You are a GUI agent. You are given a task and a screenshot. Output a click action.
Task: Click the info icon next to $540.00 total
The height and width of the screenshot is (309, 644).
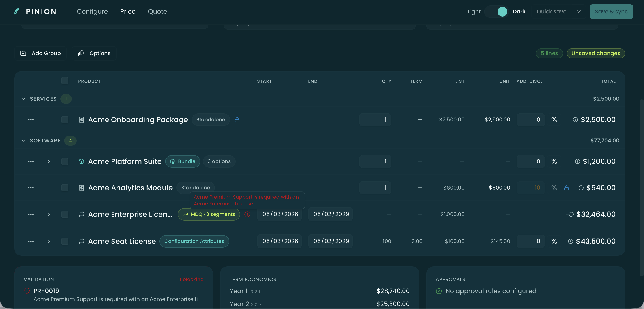tap(581, 188)
